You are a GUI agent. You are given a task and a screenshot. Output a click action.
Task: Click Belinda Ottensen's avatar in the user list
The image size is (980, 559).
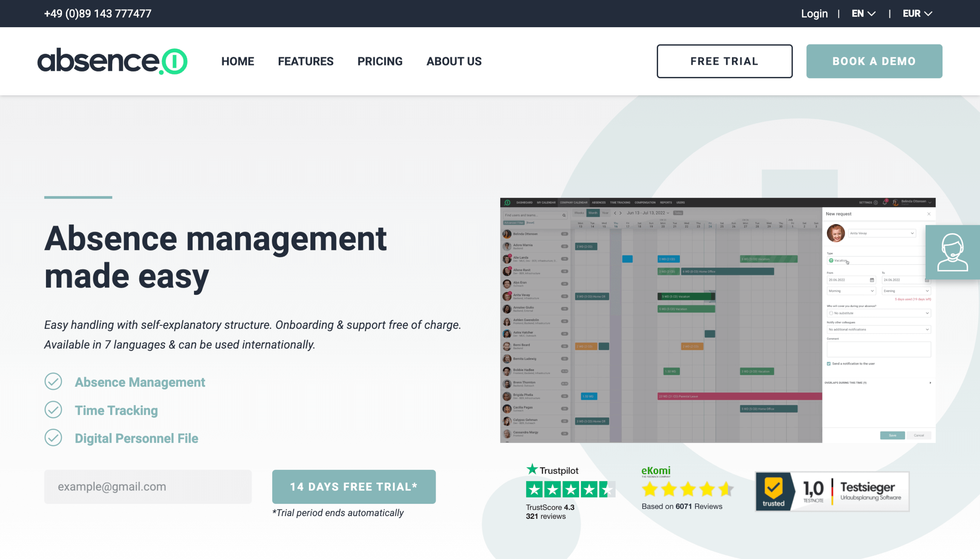pyautogui.click(x=507, y=234)
